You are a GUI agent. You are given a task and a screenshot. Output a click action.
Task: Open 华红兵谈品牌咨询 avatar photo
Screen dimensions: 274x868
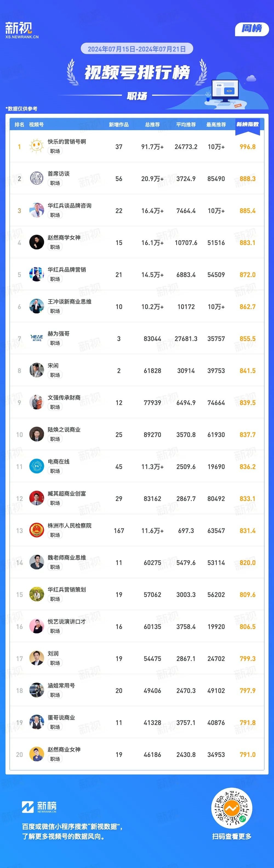click(36, 210)
